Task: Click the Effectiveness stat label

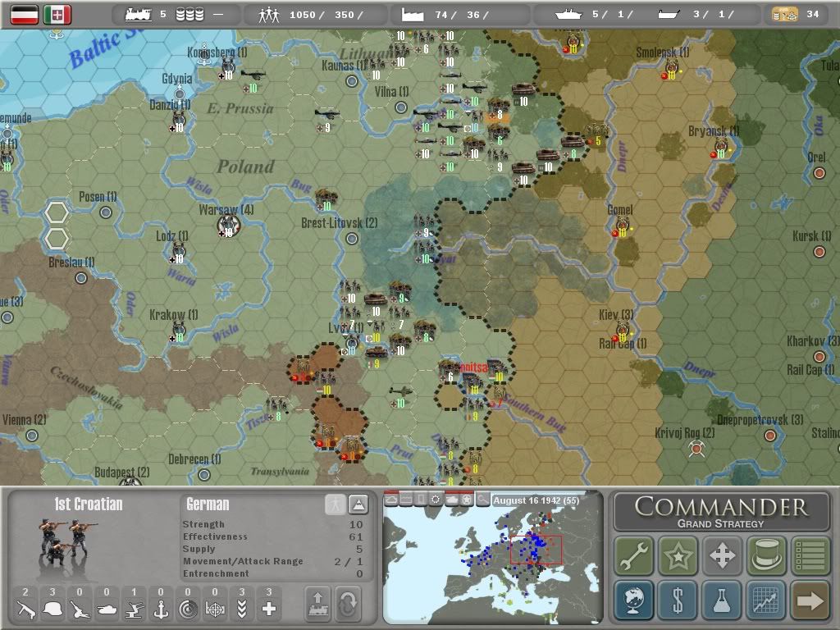Action: tap(215, 536)
